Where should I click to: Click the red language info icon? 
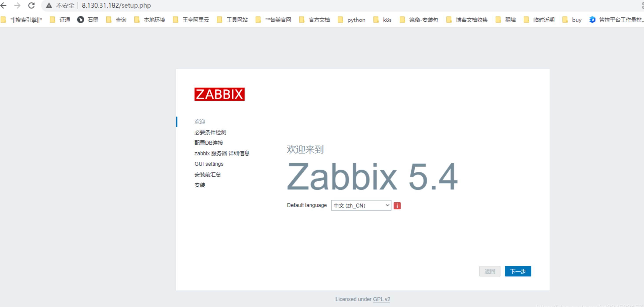(397, 206)
